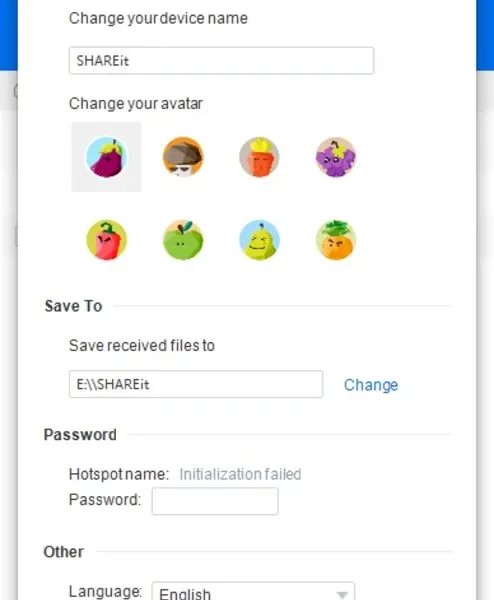Choose the angry red chili pepper avatar
The height and width of the screenshot is (600, 494).
click(106, 240)
